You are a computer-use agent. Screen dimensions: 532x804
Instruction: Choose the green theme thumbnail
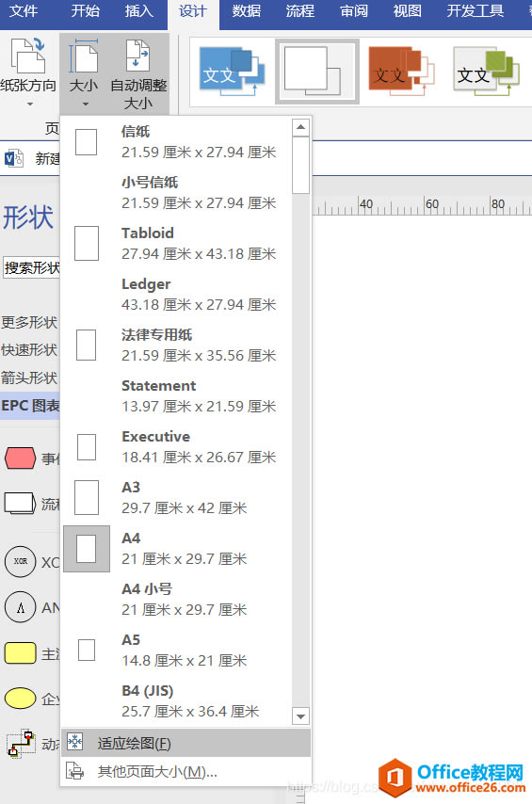tap(487, 72)
